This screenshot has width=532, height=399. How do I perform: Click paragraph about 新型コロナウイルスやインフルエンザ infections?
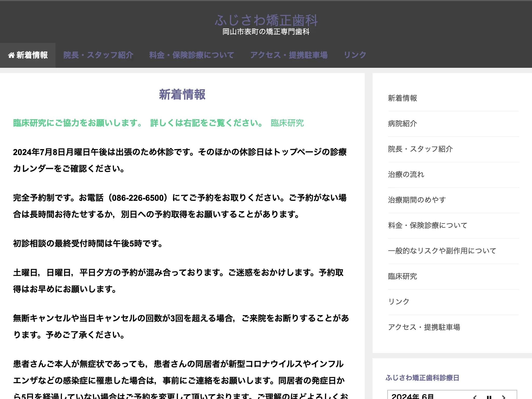[181, 379]
